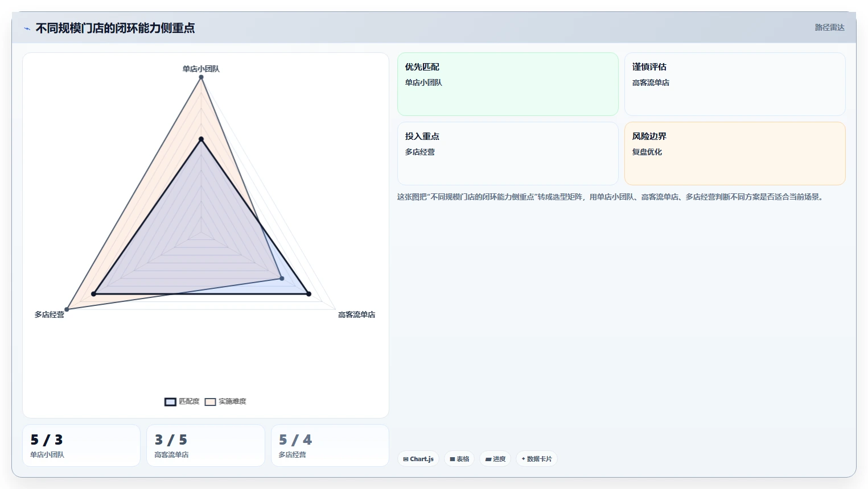The image size is (868, 489).
Task: Click the 单店小团队 radar axis label
Action: tap(201, 69)
